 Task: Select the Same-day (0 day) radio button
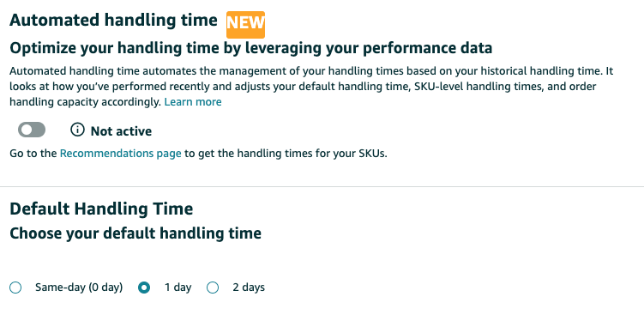click(x=15, y=288)
